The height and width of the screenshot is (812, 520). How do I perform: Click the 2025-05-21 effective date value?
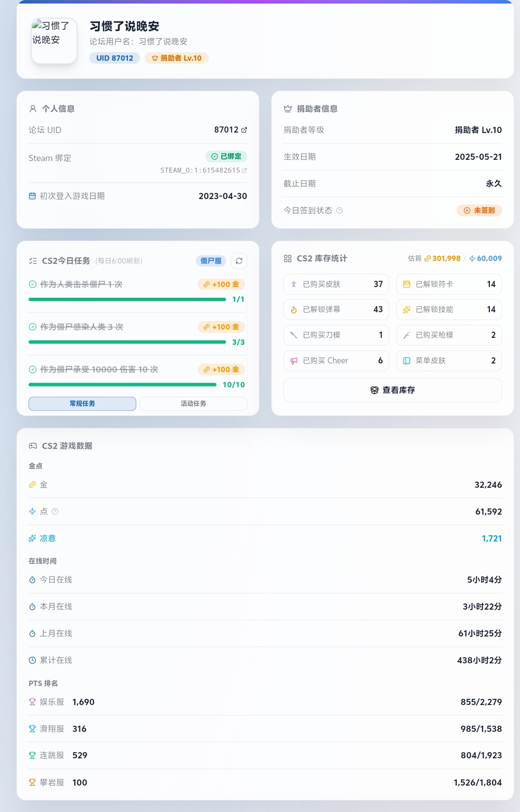pyautogui.click(x=478, y=157)
